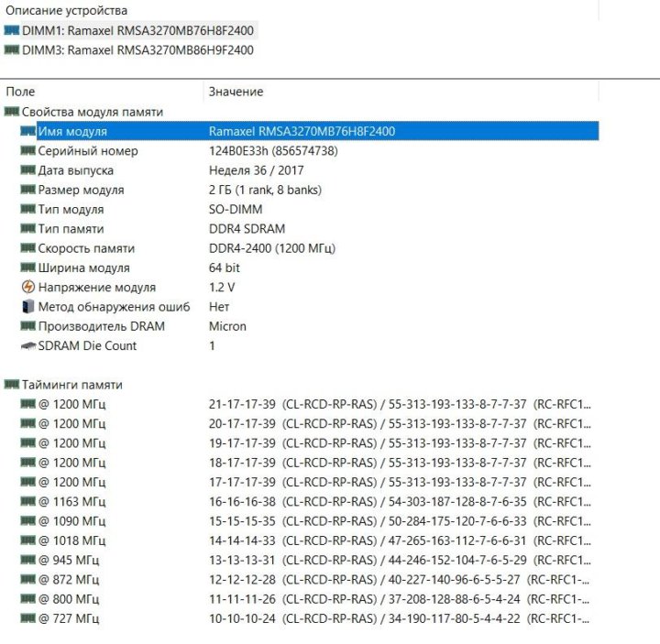Image resolution: width=660 pixels, height=644 pixels.
Task: Select the DIMM1 Ramaxel RMSA3270MB76H8F2400 device
Action: pyautogui.click(x=137, y=31)
